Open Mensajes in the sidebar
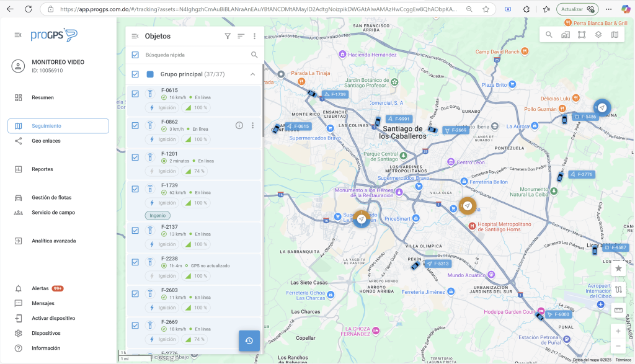This screenshot has height=364, width=635. pos(58,303)
